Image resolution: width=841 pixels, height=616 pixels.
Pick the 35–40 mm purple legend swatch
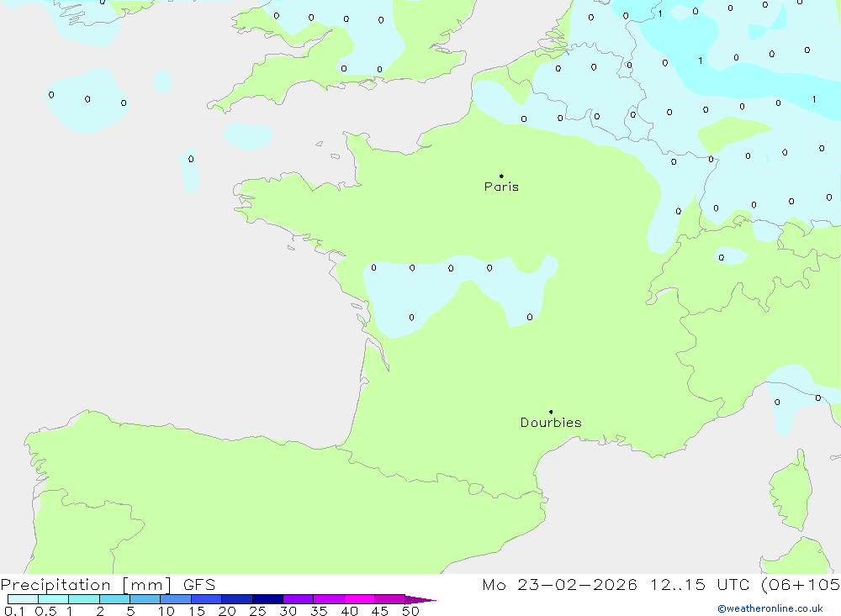[x=328, y=599]
